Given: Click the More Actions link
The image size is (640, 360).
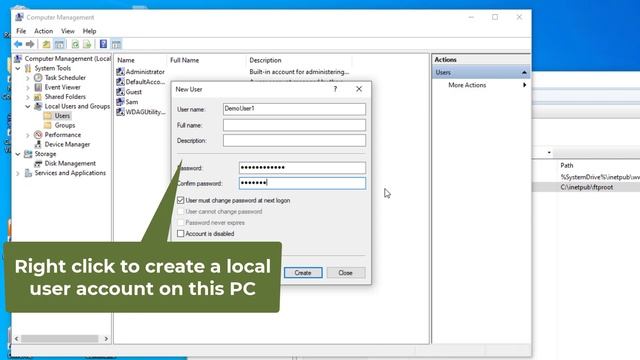Looking at the screenshot, I should [x=467, y=85].
